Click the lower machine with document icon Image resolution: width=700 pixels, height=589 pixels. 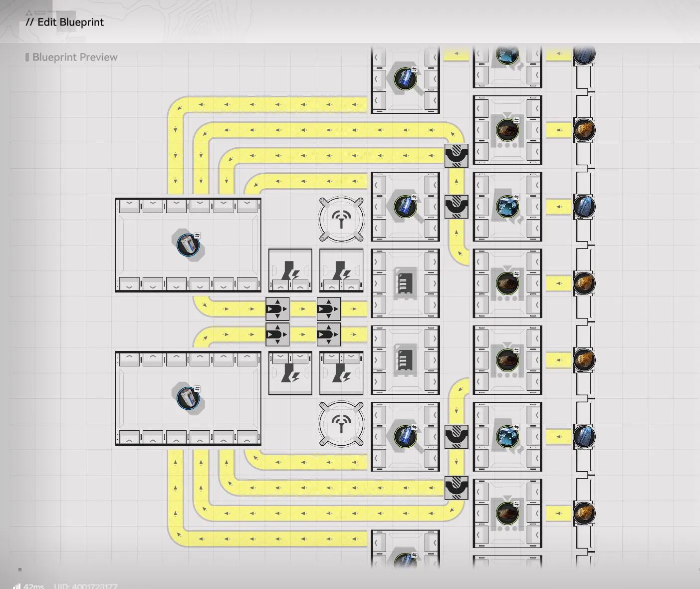[x=405, y=360]
